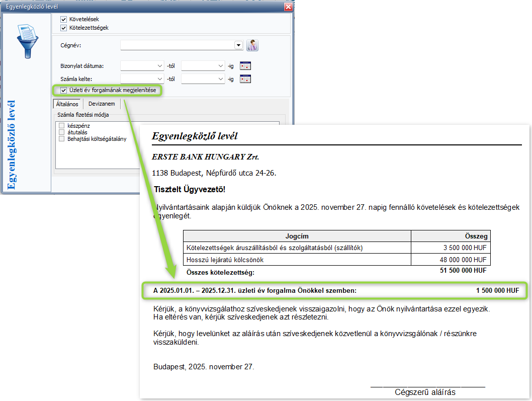The height and width of the screenshot is (401, 532).
Task: Click the funnel filter icon
Action: [x=28, y=41]
